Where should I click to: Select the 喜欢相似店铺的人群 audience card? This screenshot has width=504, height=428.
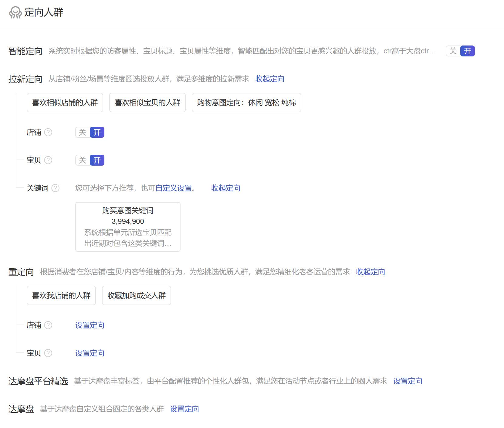tap(65, 103)
